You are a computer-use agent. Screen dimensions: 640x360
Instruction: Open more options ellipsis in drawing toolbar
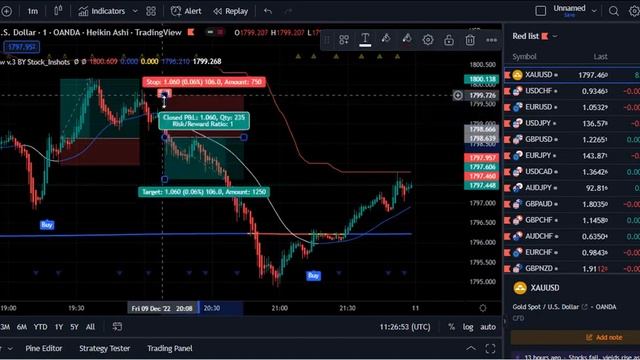coord(491,40)
